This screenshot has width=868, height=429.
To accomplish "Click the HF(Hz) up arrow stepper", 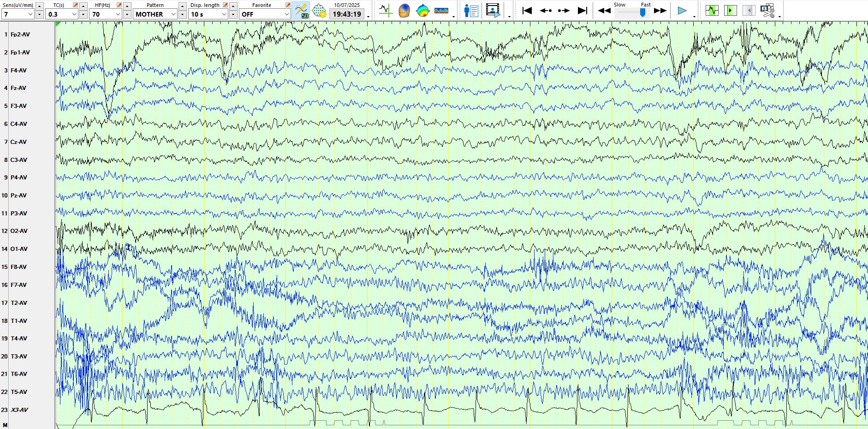I will (x=127, y=6).
